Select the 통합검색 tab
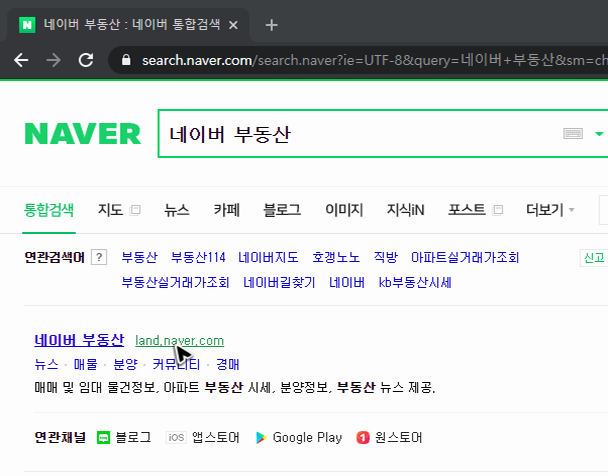The height and width of the screenshot is (476, 608). (x=49, y=210)
